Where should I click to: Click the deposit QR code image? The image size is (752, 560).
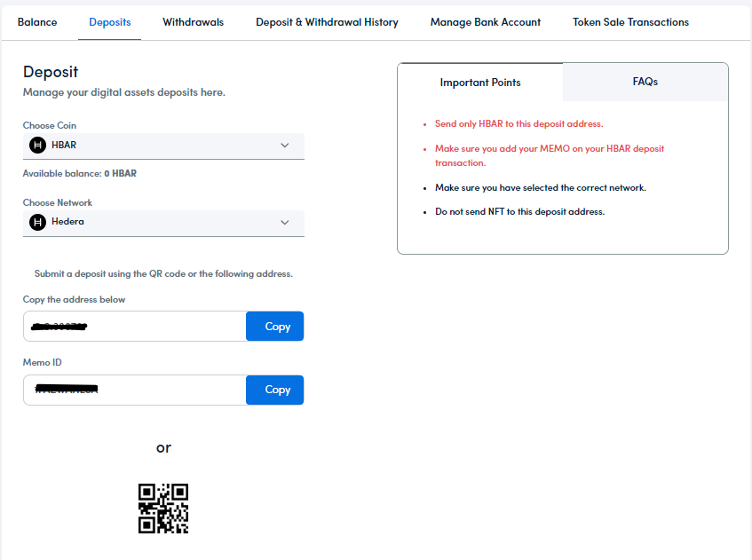pyautogui.click(x=163, y=509)
